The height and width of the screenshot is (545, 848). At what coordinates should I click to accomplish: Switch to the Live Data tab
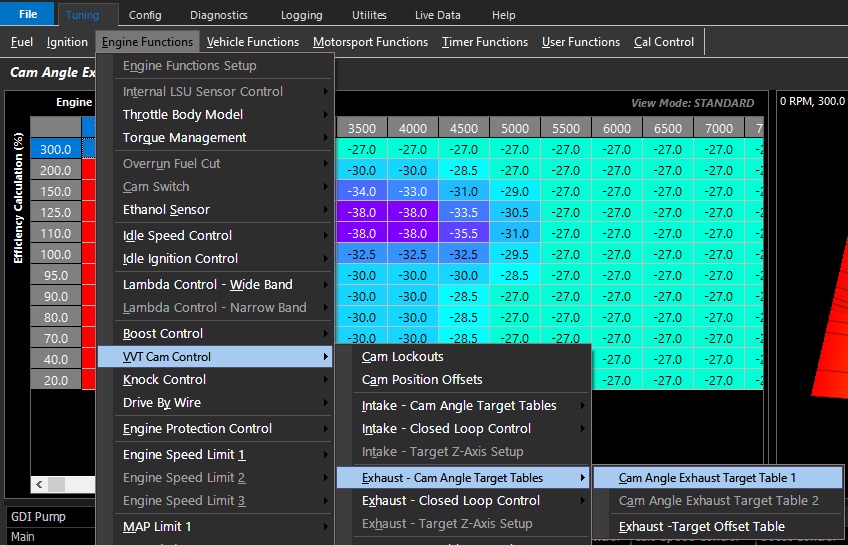coord(438,15)
